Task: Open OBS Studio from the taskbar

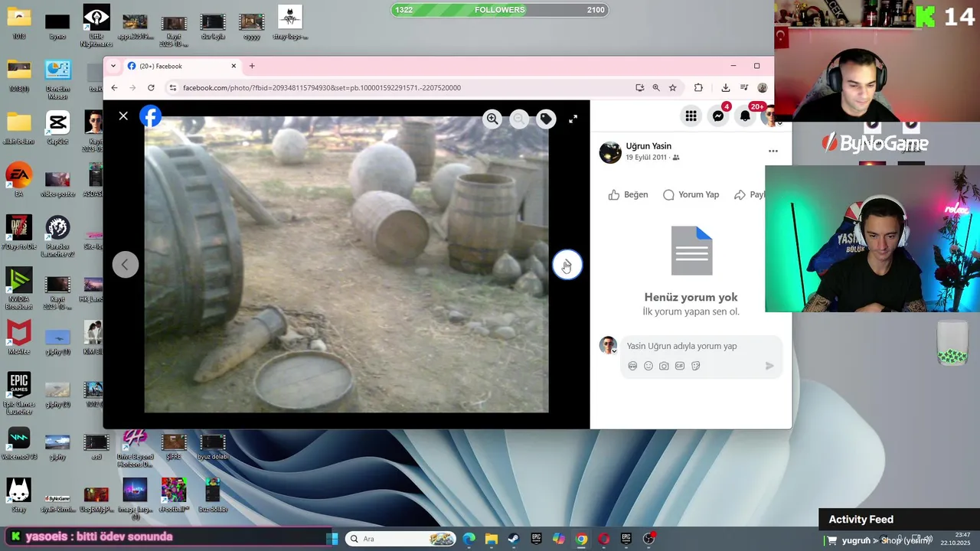Action: pyautogui.click(x=649, y=539)
